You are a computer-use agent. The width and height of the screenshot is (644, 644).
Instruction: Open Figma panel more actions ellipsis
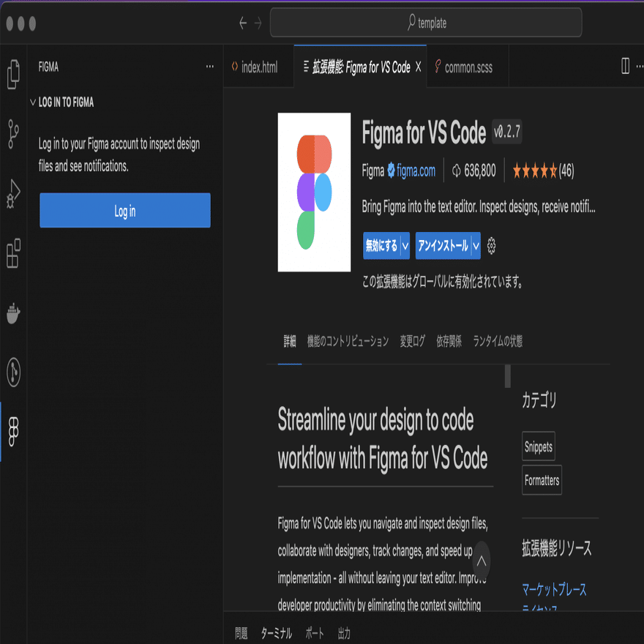click(210, 67)
